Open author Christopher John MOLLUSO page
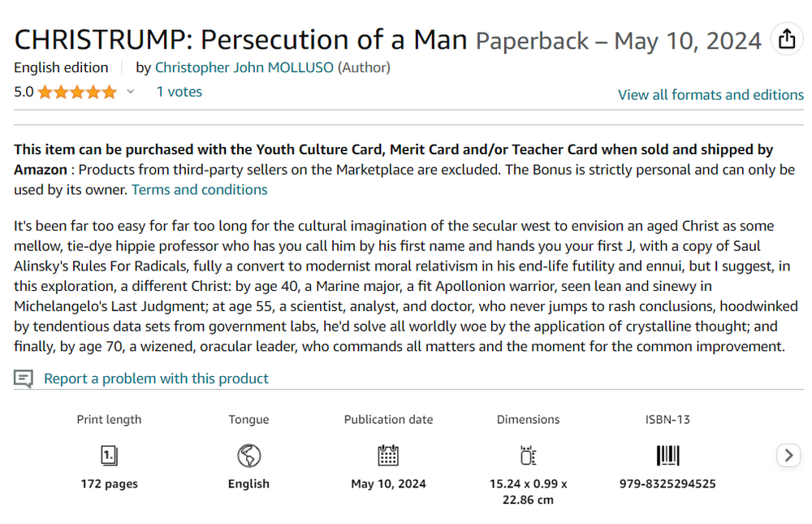This screenshot has height=524, width=812. 244,67
